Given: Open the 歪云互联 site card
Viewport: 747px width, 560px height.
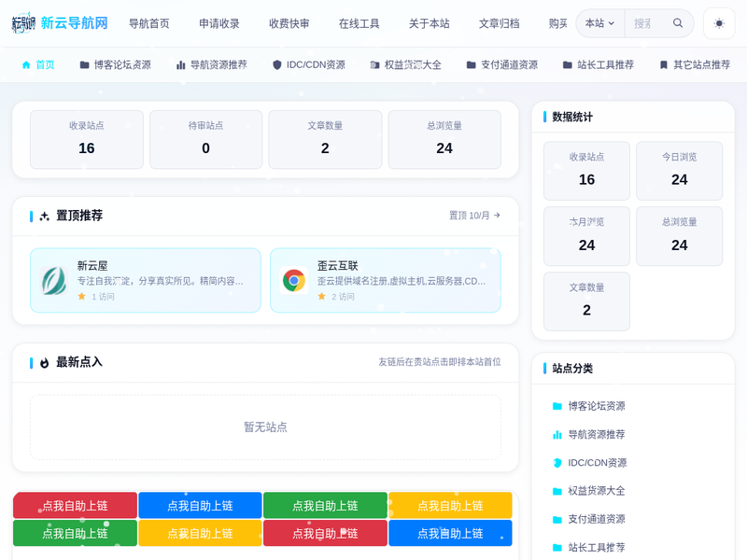Looking at the screenshot, I should [x=386, y=281].
